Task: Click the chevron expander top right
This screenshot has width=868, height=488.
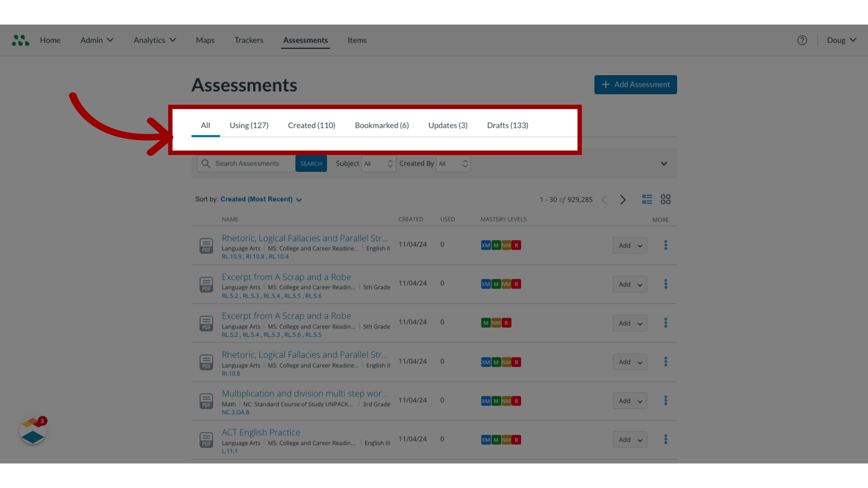Action: click(664, 163)
